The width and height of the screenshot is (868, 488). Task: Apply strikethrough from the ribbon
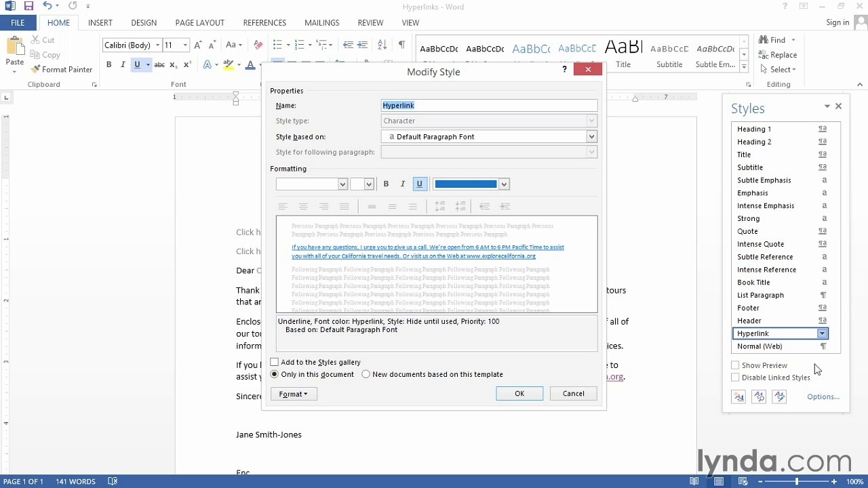click(x=159, y=65)
